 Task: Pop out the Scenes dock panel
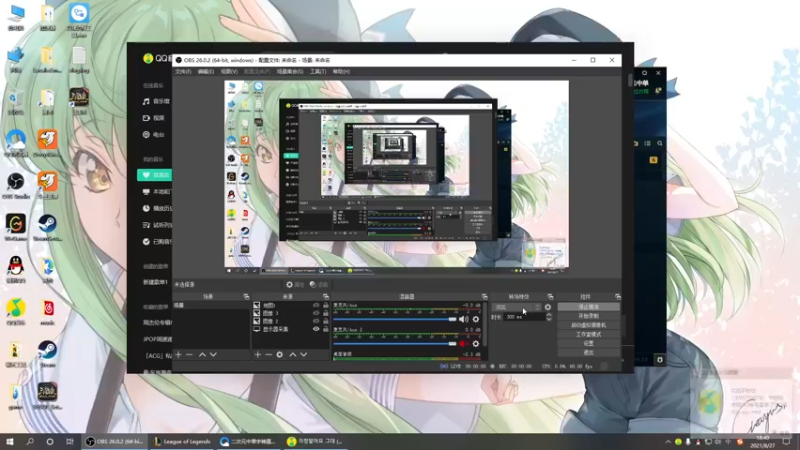246,296
